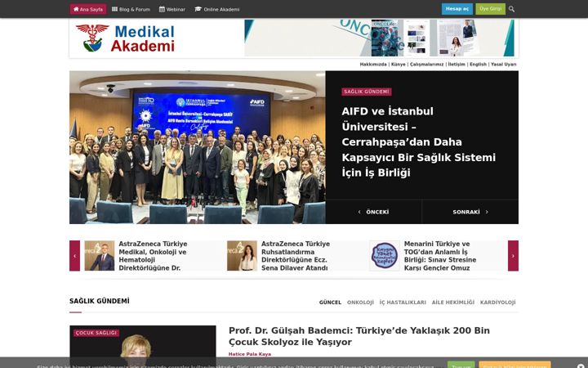This screenshot has height=368, width=588.
Task: Open the AIFD ve İstanbul Üniversitesi headline
Action: pos(418,142)
